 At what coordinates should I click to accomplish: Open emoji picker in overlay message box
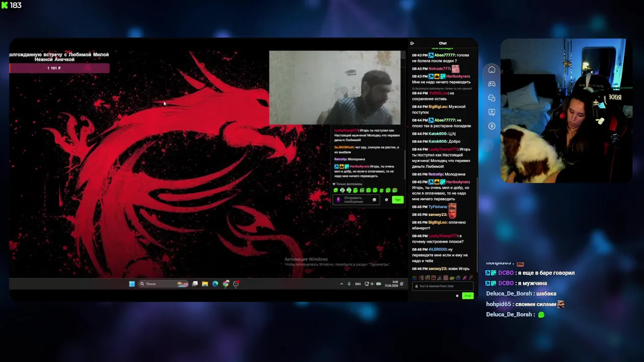pyautogui.click(x=374, y=200)
